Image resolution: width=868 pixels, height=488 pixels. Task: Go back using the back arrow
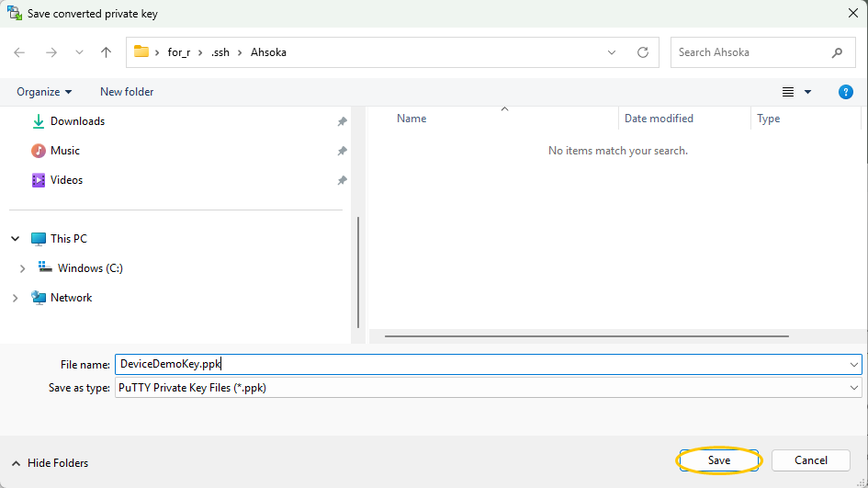tap(19, 52)
